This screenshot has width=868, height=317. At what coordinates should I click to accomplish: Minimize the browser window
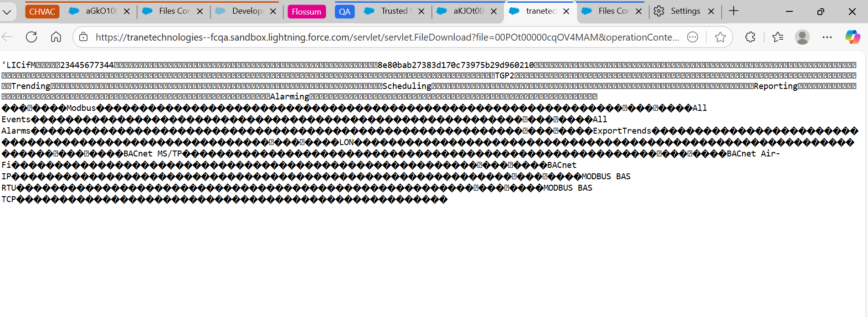[x=790, y=11]
